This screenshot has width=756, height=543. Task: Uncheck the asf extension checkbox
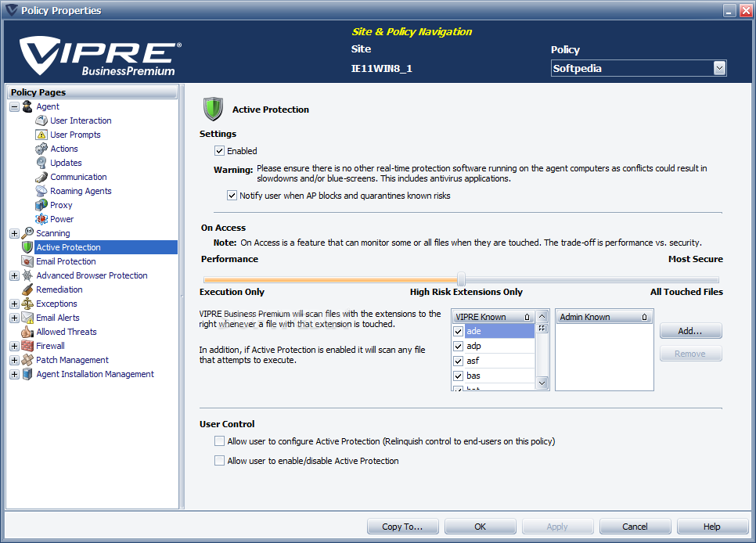[459, 361]
